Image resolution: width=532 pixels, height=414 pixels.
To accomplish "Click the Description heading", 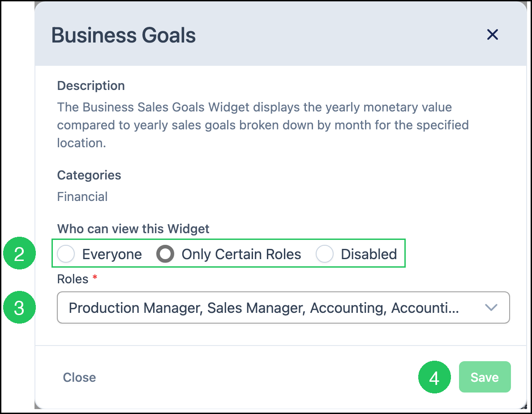I will point(91,86).
